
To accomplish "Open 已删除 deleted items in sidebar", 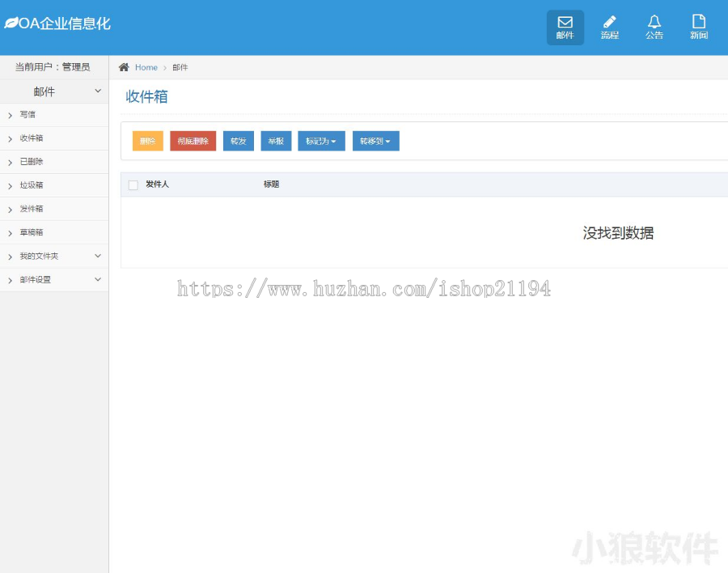I will [x=54, y=162].
